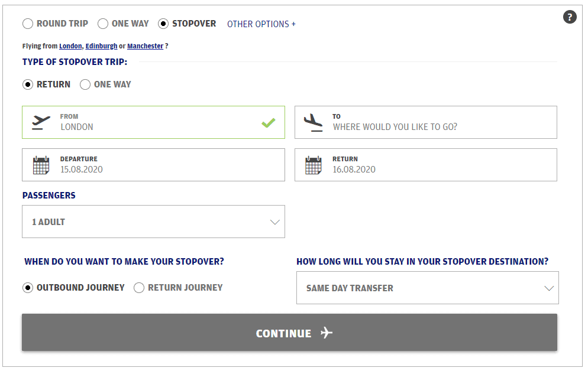588x371 pixels.
Task: Click the Edinburgh link
Action: click(x=101, y=46)
